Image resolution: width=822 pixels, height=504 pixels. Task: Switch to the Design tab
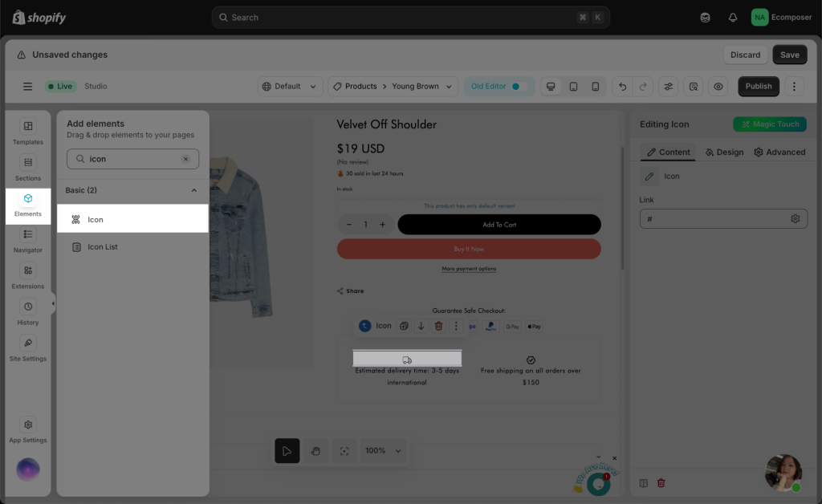724,152
